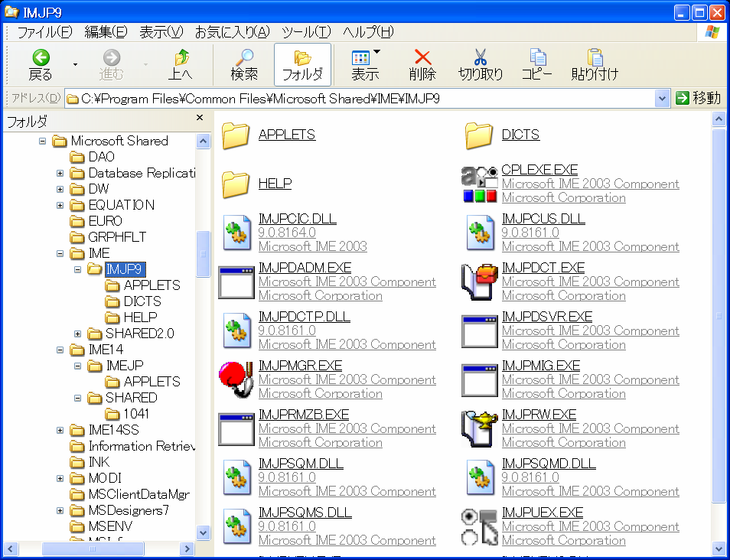The image size is (730, 560).
Task: Select the DAO folder in tree
Action: pyautogui.click(x=92, y=157)
